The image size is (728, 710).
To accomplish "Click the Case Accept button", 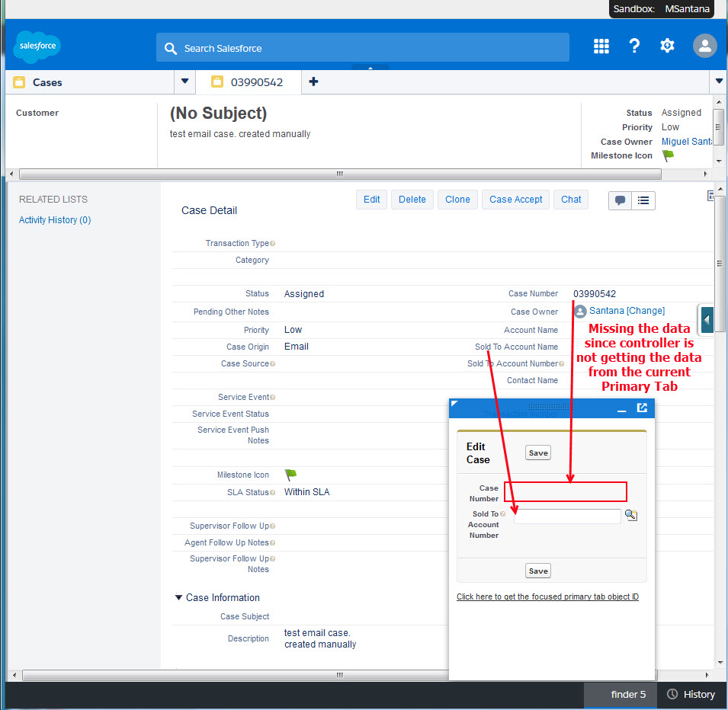I will [515, 200].
